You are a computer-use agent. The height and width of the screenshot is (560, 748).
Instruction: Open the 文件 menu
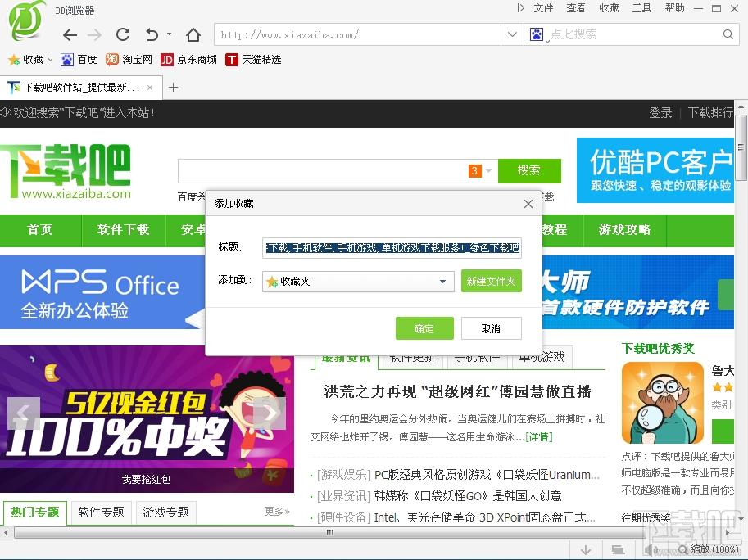[x=543, y=8]
